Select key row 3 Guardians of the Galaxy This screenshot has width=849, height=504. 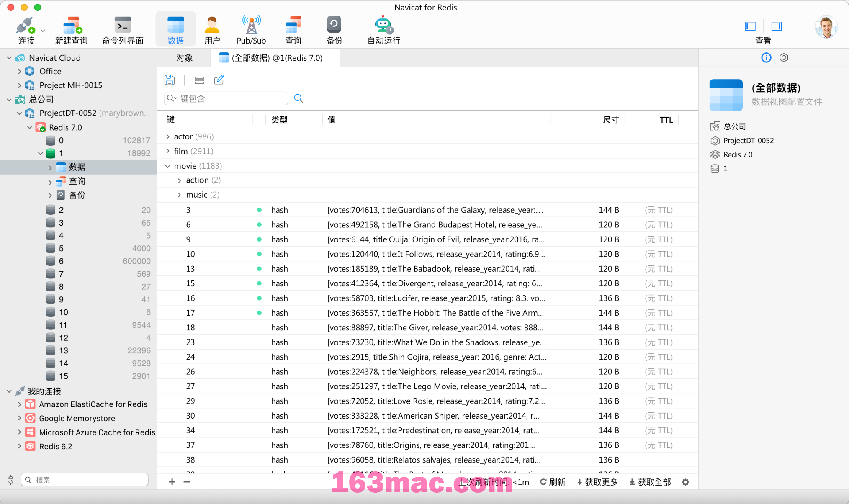pyautogui.click(x=427, y=210)
